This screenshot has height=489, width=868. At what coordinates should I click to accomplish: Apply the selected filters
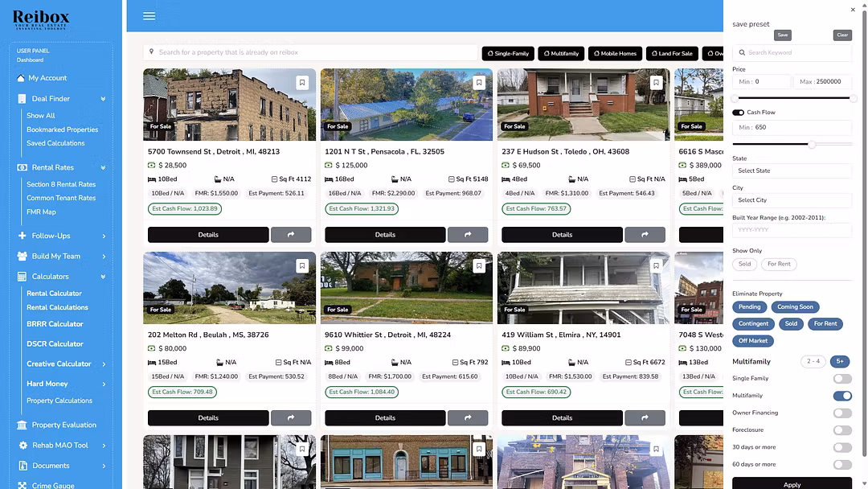pos(792,484)
